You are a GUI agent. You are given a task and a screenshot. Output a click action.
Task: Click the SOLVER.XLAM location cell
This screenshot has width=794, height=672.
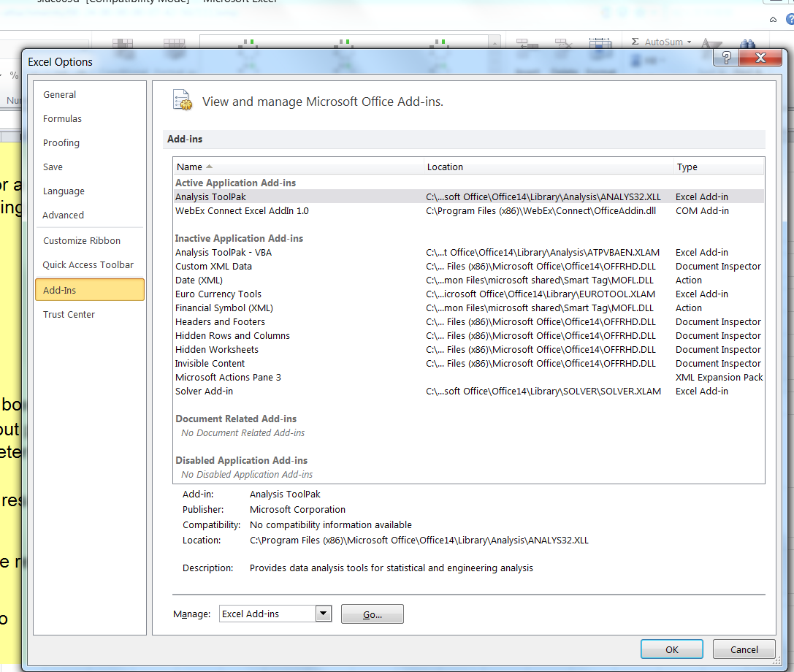click(x=543, y=391)
